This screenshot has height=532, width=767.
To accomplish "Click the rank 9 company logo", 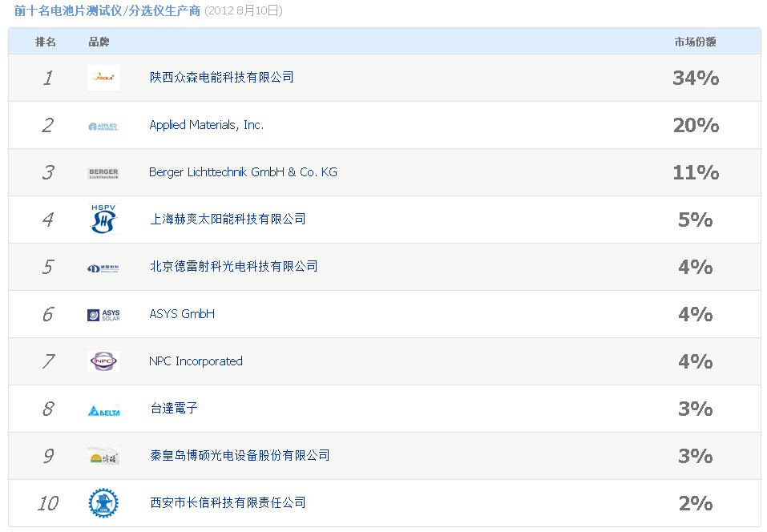I will tap(103, 457).
